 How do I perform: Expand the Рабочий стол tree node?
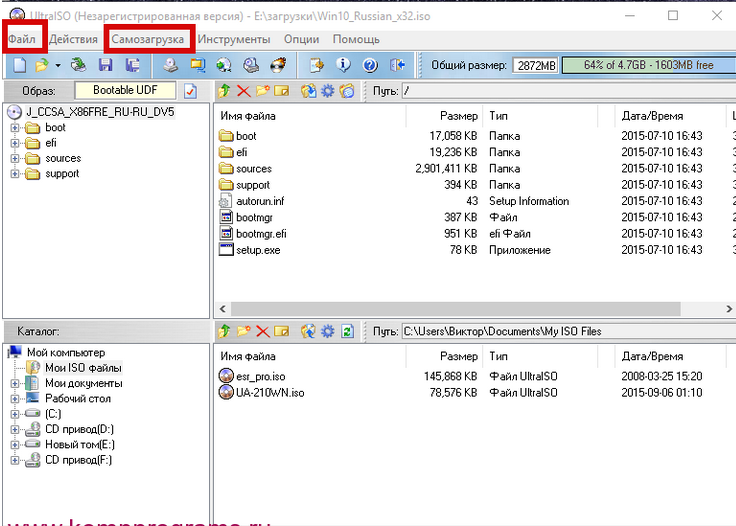pos(15,399)
